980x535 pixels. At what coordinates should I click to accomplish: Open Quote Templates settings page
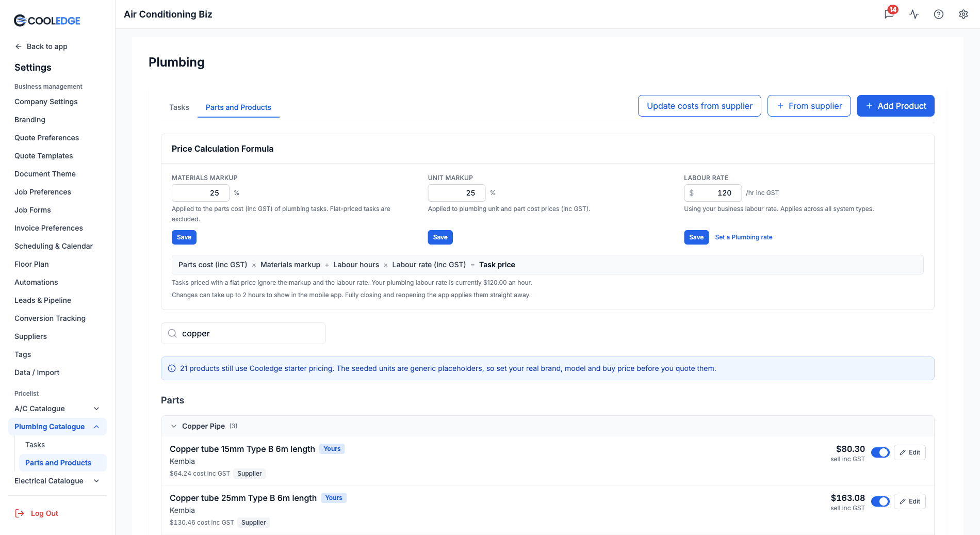coord(43,156)
